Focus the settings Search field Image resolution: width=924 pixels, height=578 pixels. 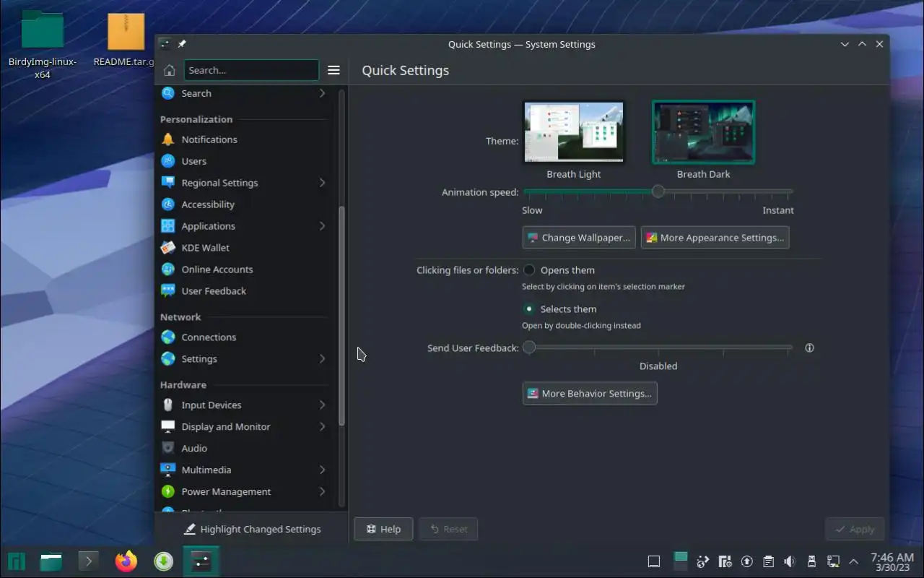tap(251, 70)
